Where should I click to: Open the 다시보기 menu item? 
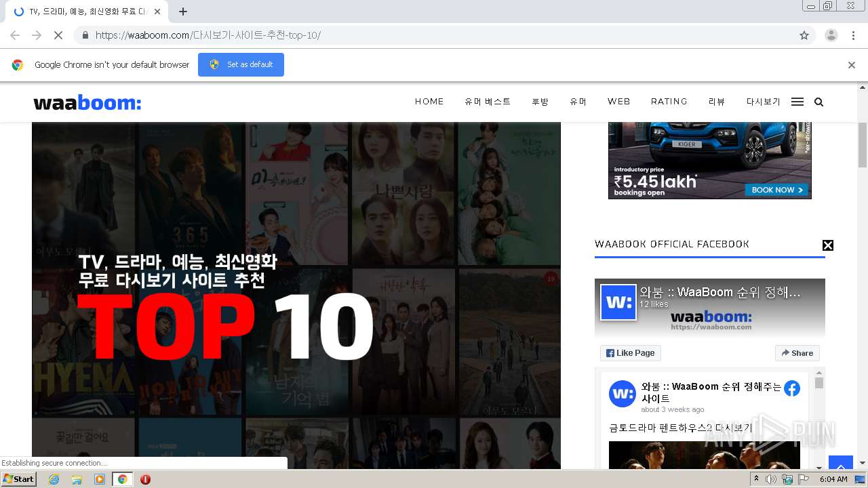tap(764, 102)
